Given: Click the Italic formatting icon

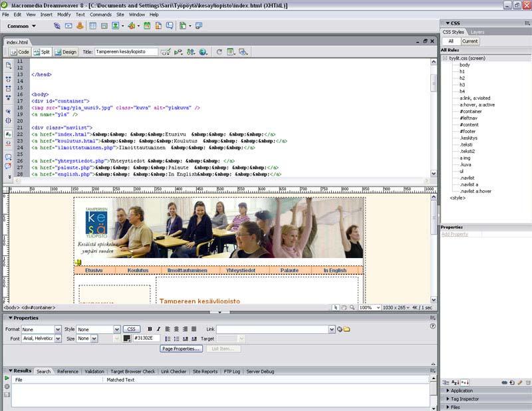Looking at the screenshot, I should (158, 329).
